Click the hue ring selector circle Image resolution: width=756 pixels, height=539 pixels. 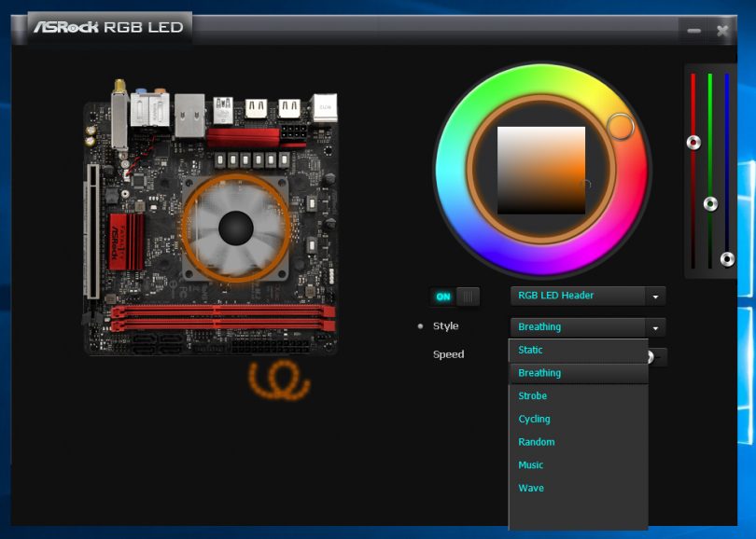tap(619, 126)
